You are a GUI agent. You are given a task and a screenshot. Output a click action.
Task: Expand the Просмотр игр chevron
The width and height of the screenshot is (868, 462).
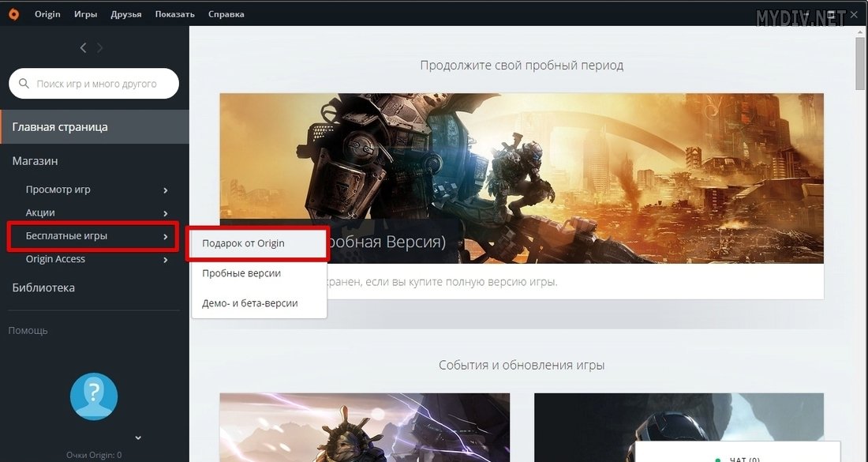(x=166, y=190)
